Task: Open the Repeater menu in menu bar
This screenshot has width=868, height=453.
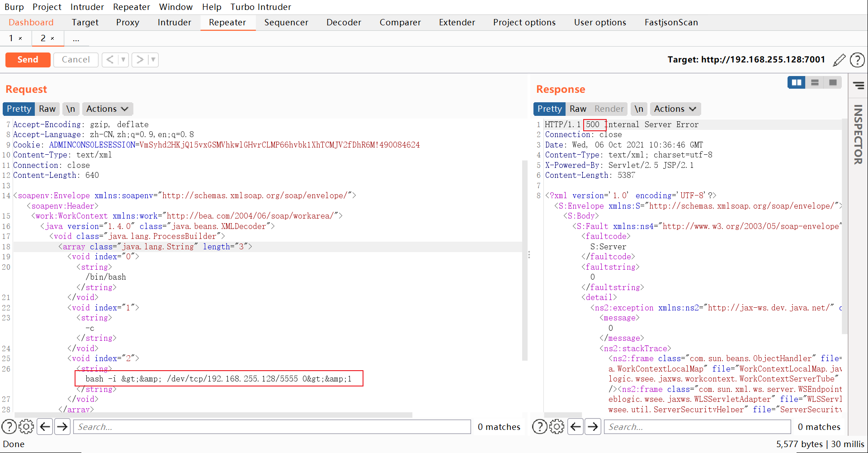Action: pyautogui.click(x=132, y=7)
